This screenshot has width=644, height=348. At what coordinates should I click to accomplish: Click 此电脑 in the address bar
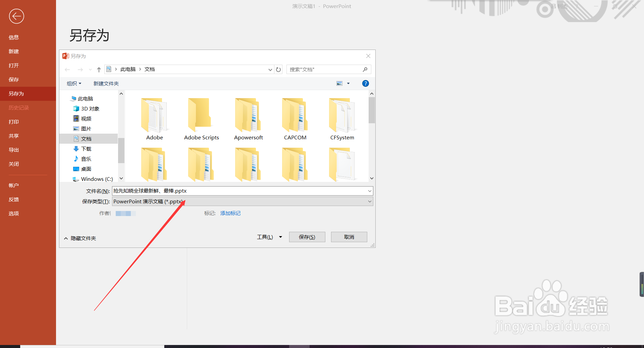coord(128,69)
